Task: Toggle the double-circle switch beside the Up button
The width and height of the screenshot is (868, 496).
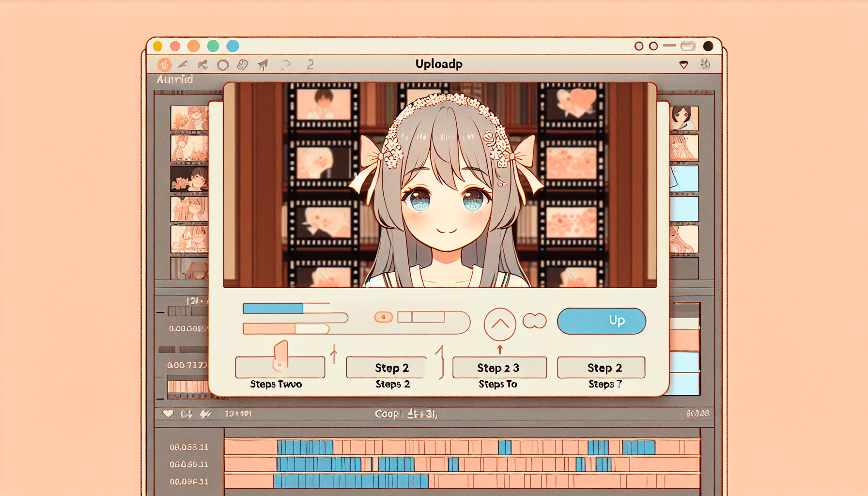Action: coord(534,321)
